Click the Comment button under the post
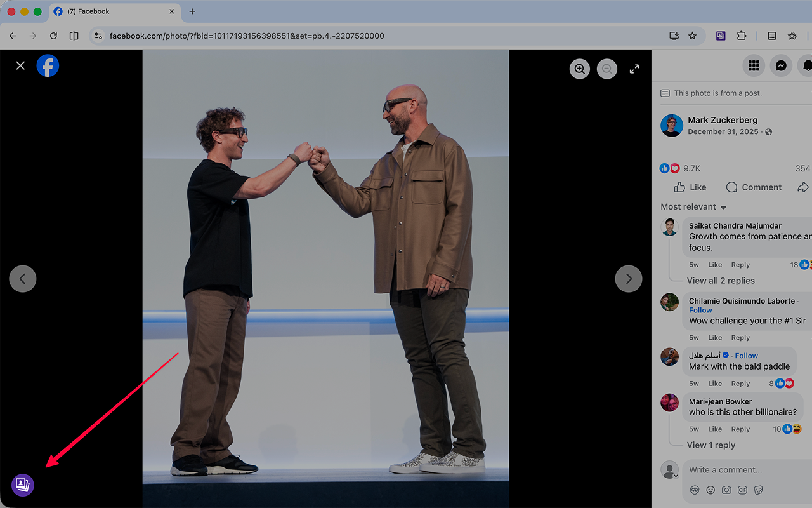The width and height of the screenshot is (812, 508). click(754, 187)
